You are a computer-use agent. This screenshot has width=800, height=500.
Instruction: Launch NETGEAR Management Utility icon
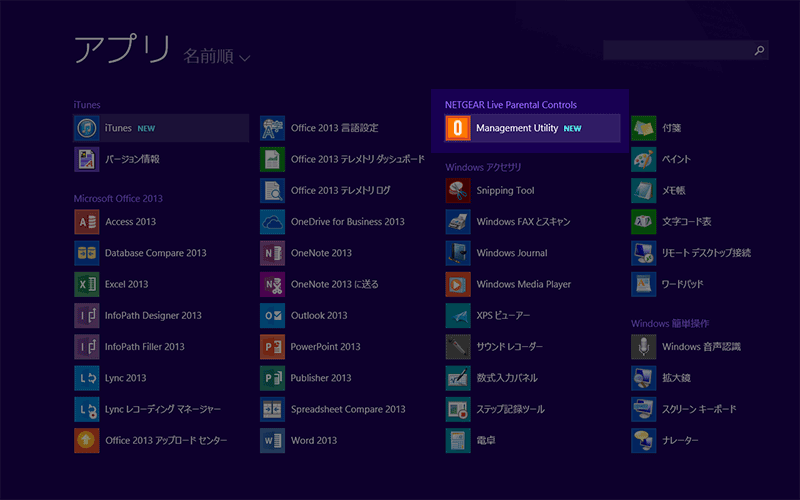[x=458, y=128]
